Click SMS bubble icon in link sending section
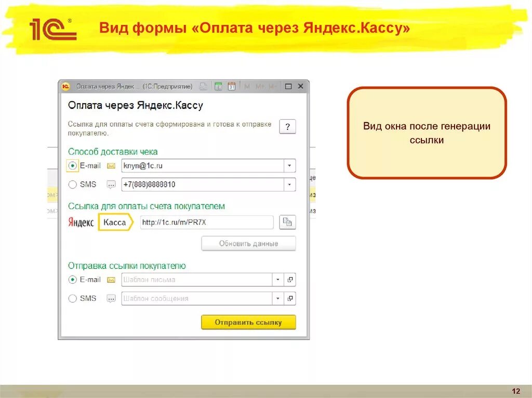Viewport: 532px width, 398px height. [x=111, y=299]
